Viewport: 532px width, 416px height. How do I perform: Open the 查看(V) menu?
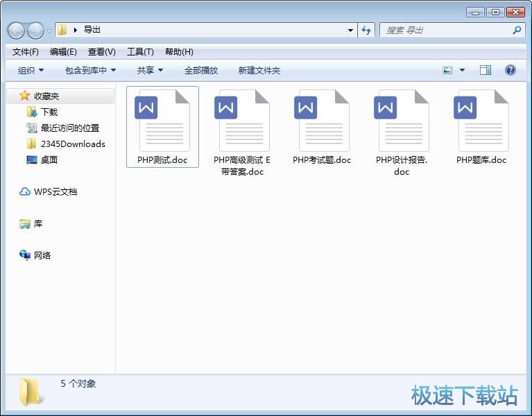coord(101,52)
